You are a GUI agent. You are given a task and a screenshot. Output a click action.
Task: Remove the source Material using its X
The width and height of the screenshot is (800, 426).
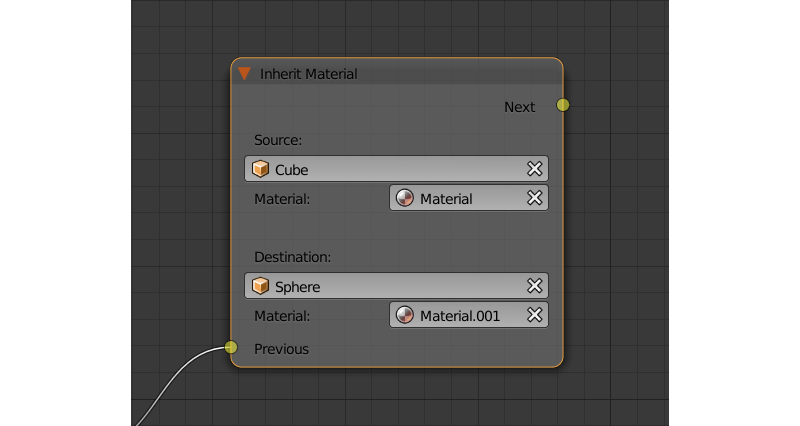pos(535,199)
